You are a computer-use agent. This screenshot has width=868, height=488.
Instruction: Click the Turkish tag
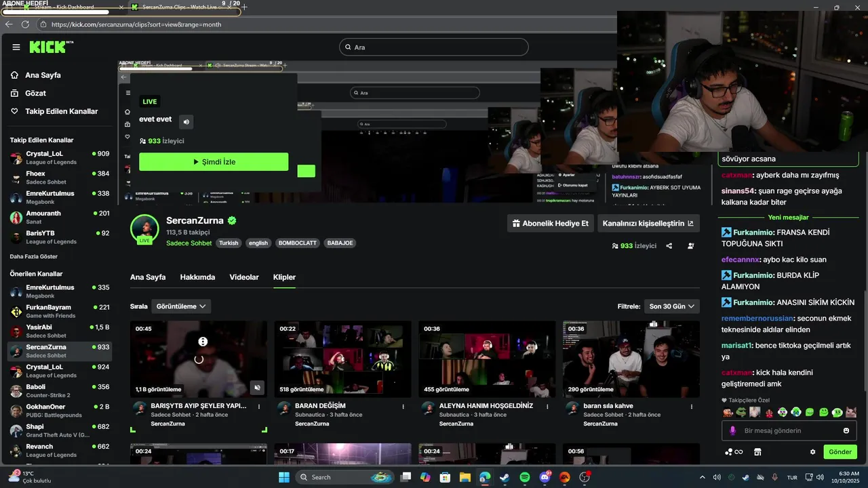pyautogui.click(x=229, y=243)
